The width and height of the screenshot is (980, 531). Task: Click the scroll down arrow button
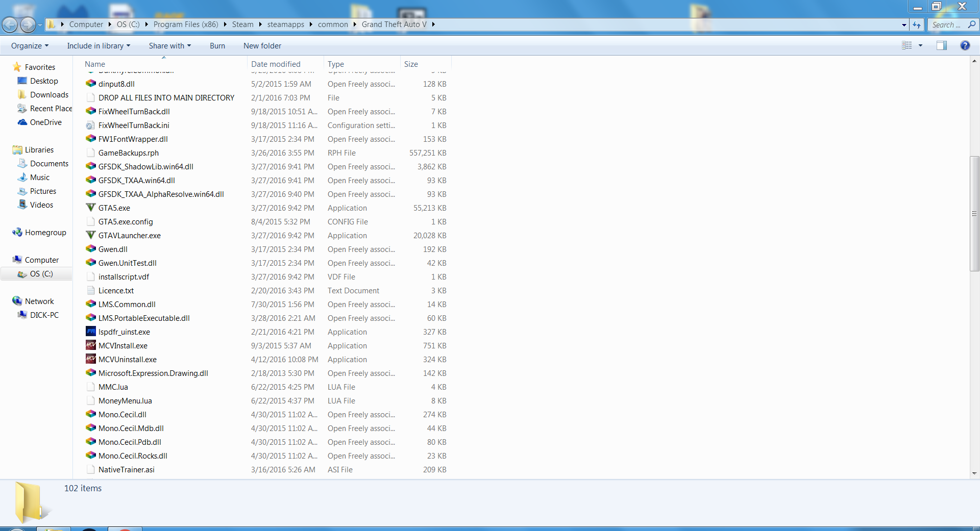[x=974, y=473]
